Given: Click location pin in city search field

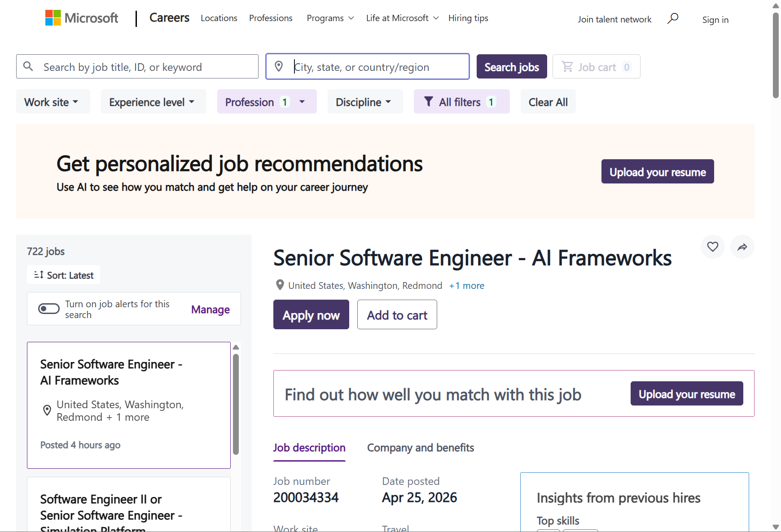Looking at the screenshot, I should coord(279,67).
